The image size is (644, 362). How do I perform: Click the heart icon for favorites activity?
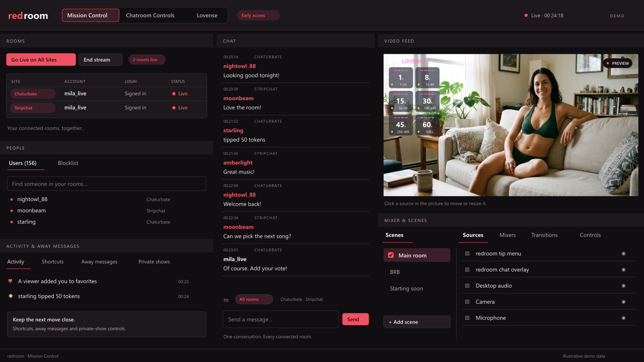tap(10, 281)
